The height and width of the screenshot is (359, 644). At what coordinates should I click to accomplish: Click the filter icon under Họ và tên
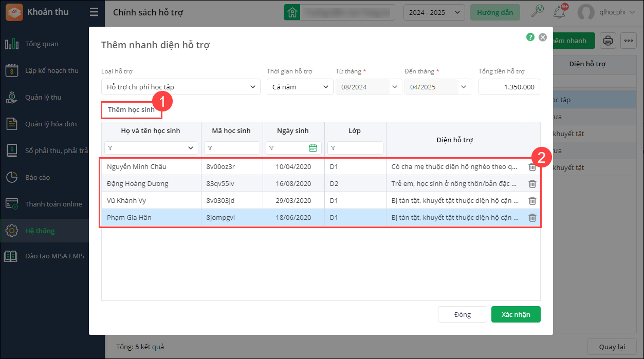(x=111, y=148)
